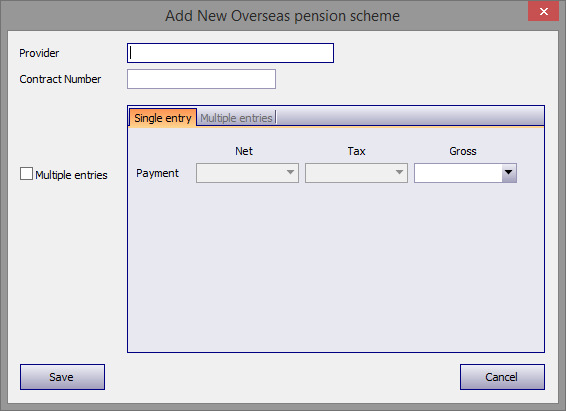Open the Gross payment dropdown arrow
566x411 pixels.
(x=509, y=172)
